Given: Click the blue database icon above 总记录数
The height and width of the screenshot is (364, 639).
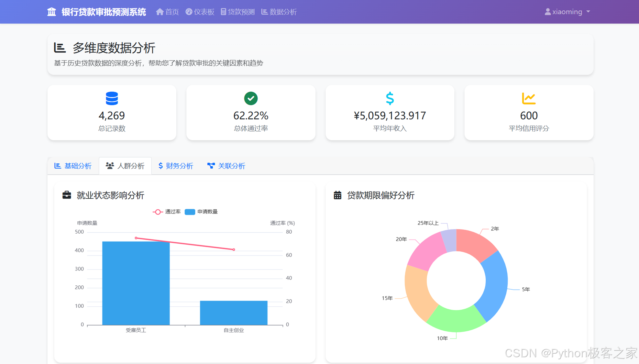Looking at the screenshot, I should tap(112, 98).
